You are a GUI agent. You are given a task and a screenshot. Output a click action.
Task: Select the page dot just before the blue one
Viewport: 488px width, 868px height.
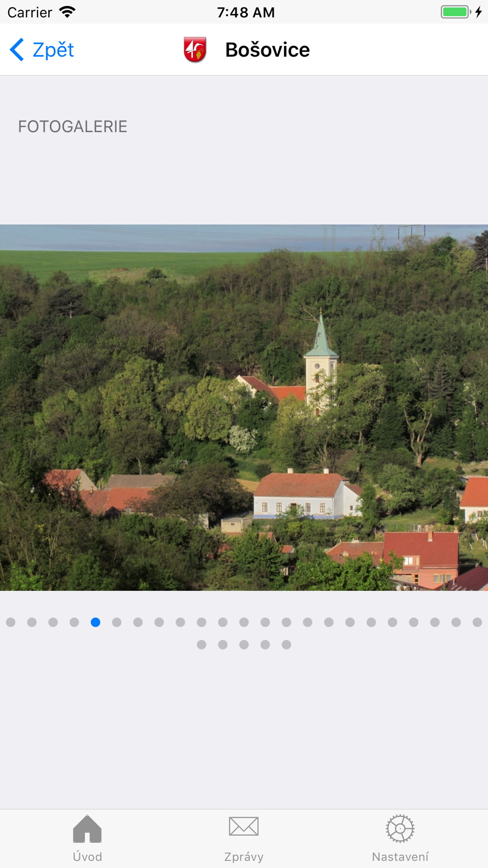click(74, 622)
